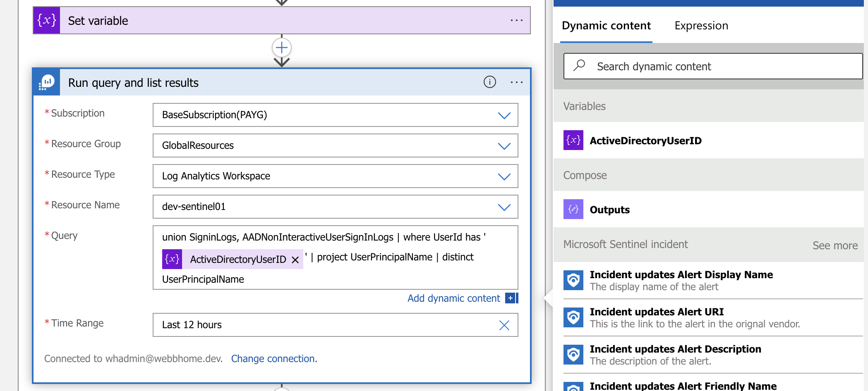
Task: Switch to the Expression tab
Action: tap(701, 26)
